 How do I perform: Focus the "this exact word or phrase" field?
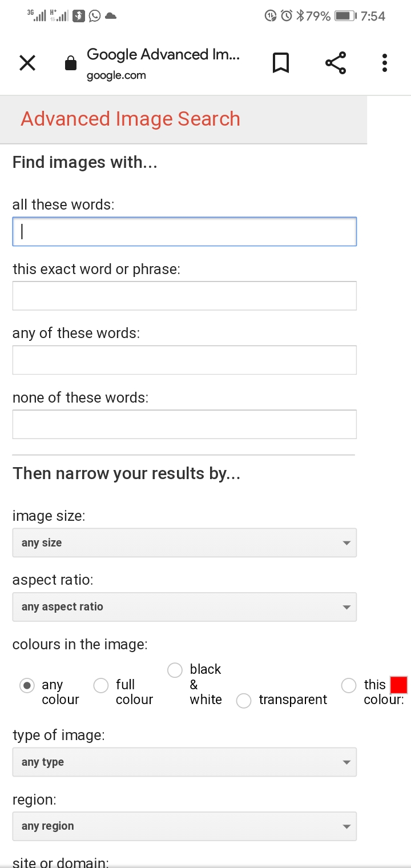click(184, 296)
